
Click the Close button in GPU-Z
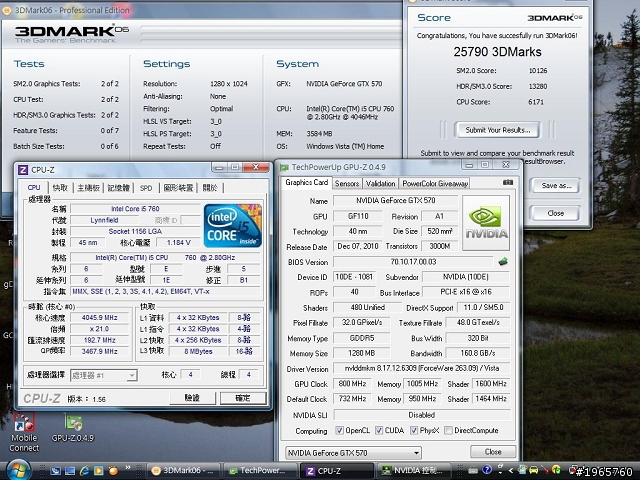493,452
